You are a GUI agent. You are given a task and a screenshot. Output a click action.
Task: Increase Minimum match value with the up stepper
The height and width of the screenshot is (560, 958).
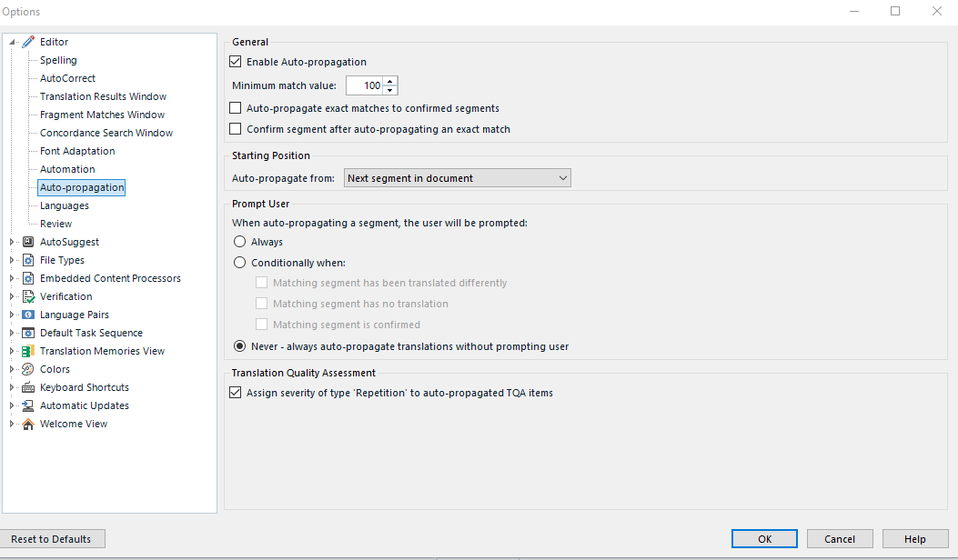[x=390, y=81]
